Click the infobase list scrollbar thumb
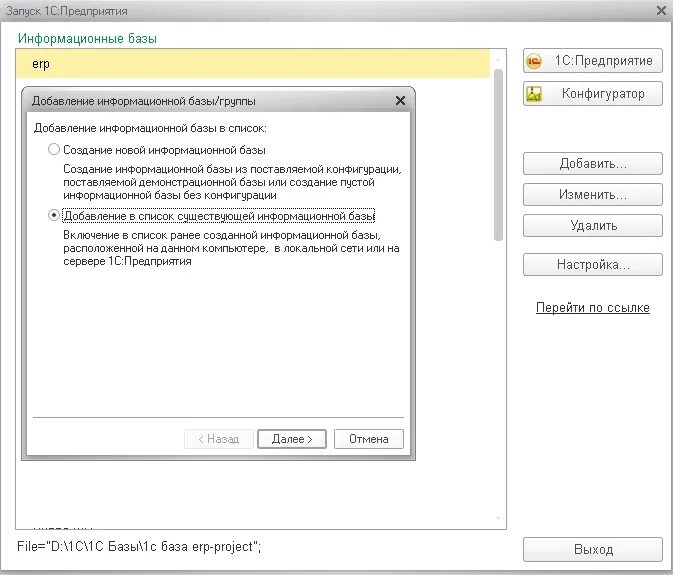The image size is (673, 575). click(498, 155)
